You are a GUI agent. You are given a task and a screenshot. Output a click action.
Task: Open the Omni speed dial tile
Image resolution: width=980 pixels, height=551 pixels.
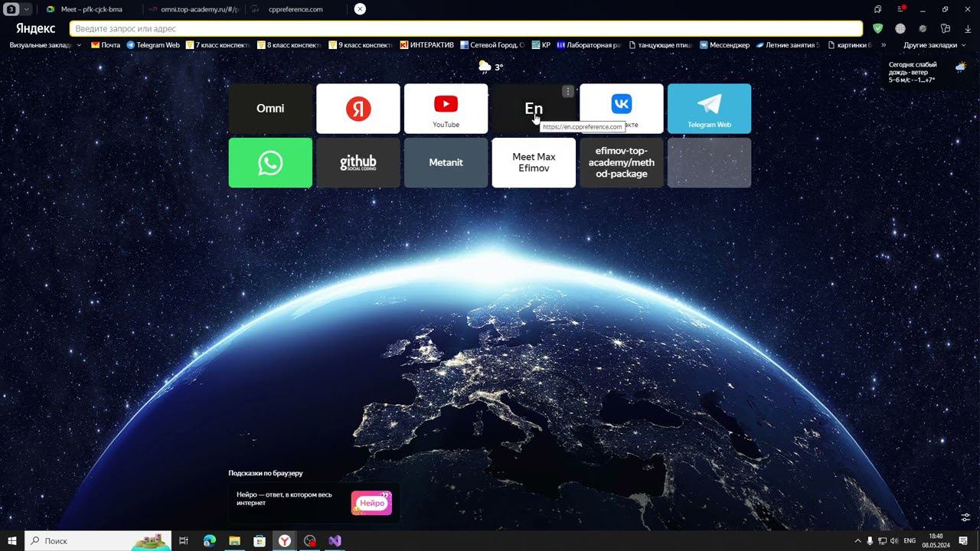[270, 109]
